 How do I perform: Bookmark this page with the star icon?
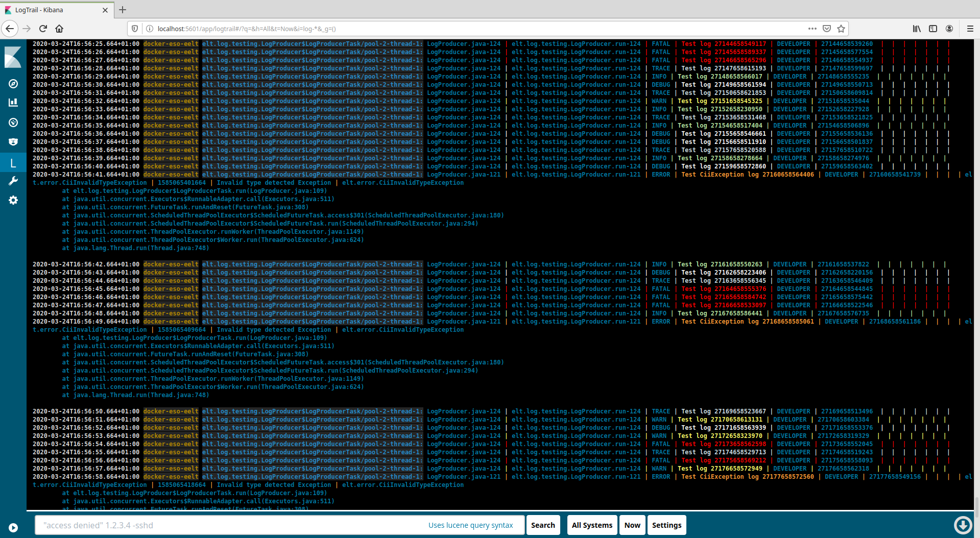coord(841,29)
